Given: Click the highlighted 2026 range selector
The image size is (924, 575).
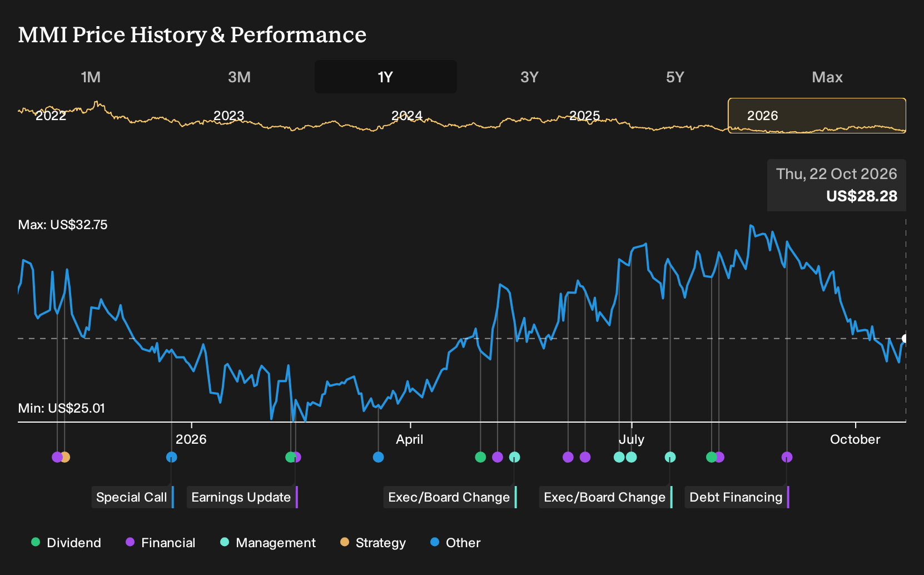Looking at the screenshot, I should [817, 116].
